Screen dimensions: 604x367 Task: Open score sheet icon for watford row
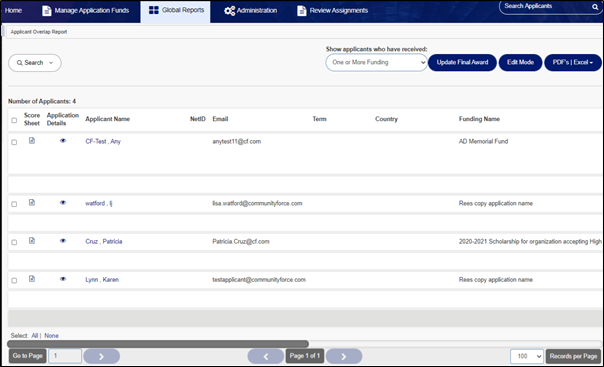click(32, 203)
